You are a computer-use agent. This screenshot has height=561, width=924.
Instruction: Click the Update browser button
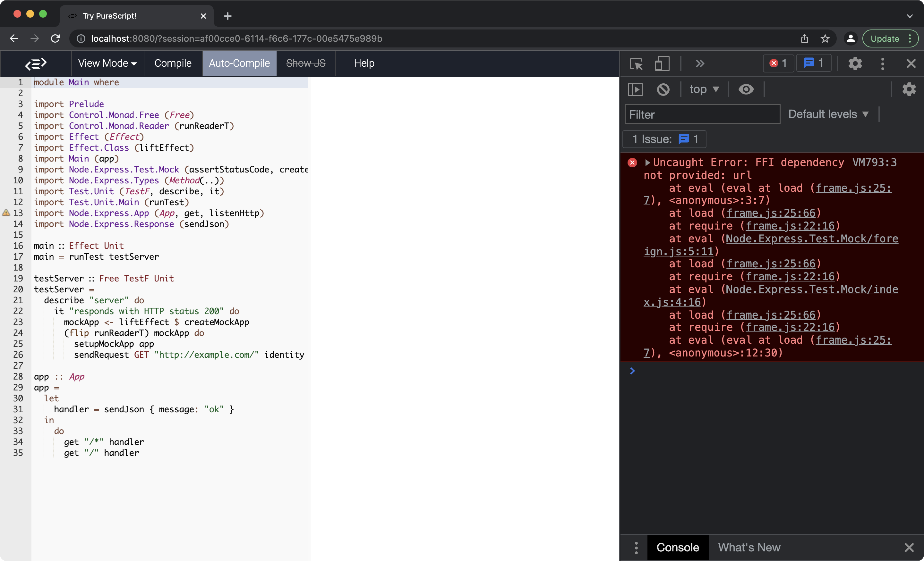[x=890, y=38]
